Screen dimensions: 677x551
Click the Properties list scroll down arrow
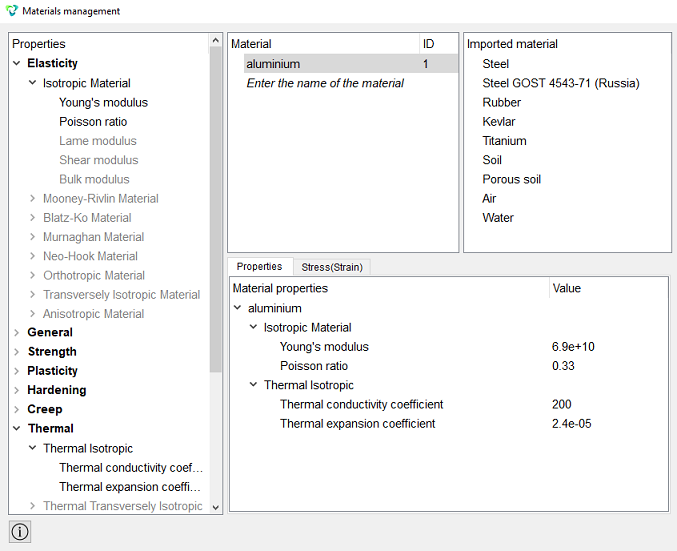pyautogui.click(x=216, y=507)
